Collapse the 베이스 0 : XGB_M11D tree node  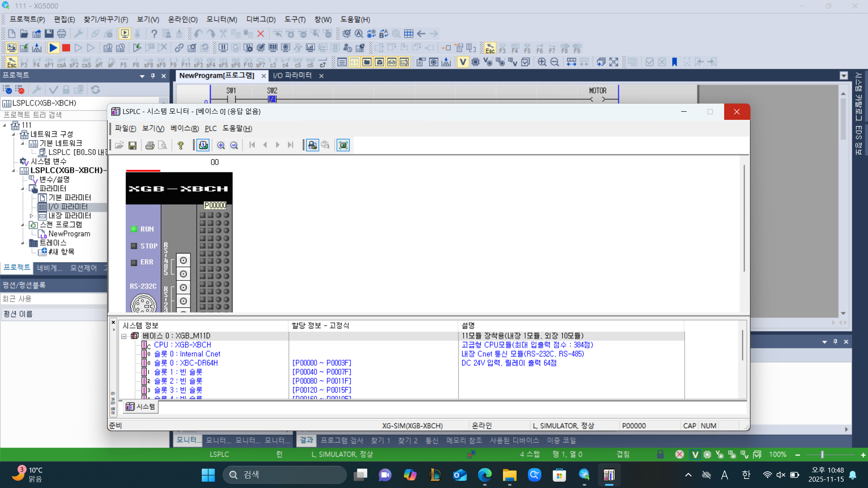point(123,336)
